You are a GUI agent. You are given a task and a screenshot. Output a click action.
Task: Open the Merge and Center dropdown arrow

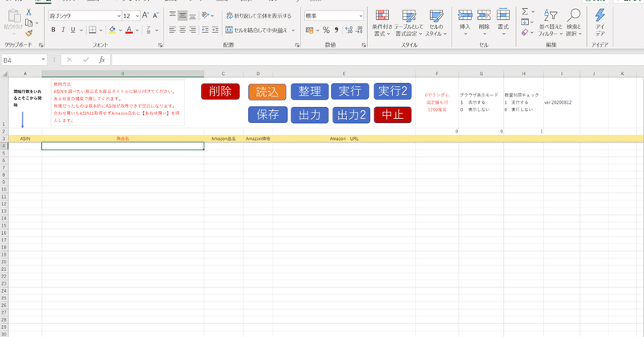[293, 30]
